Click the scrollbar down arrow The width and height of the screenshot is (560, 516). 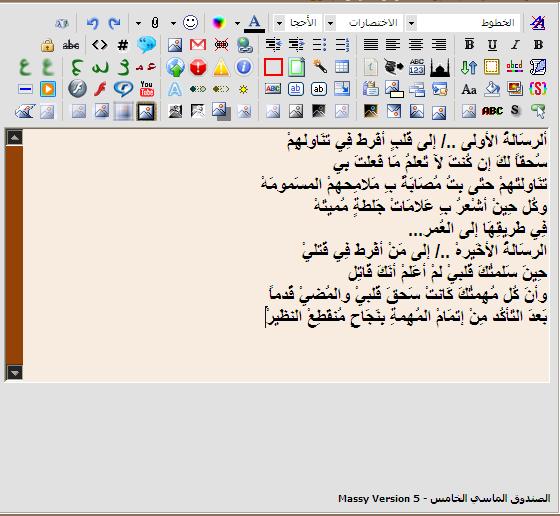coord(14,373)
